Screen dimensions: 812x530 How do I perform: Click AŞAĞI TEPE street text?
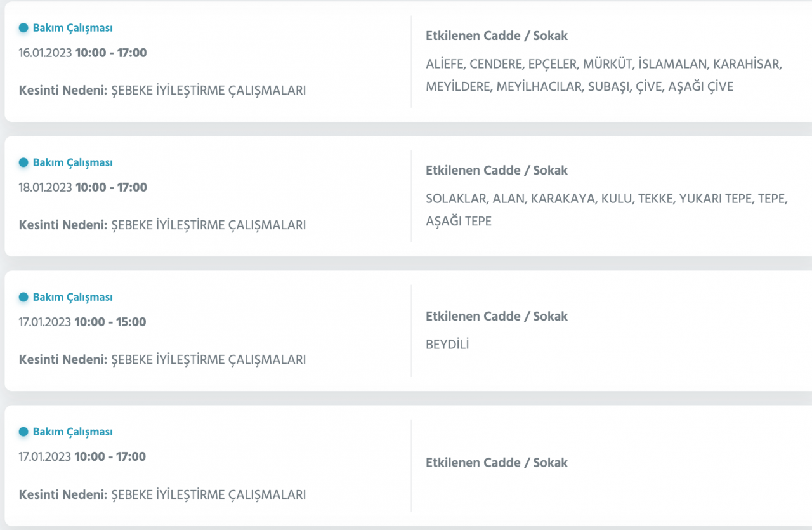click(x=459, y=222)
